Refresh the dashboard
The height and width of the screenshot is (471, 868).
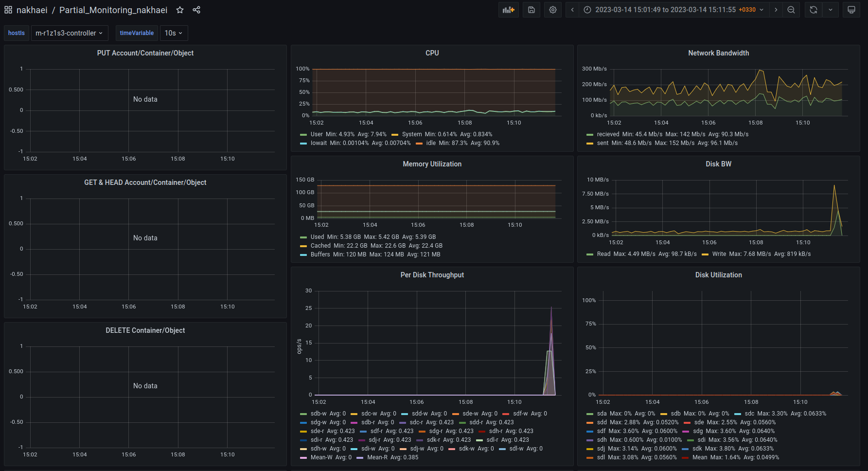(814, 10)
